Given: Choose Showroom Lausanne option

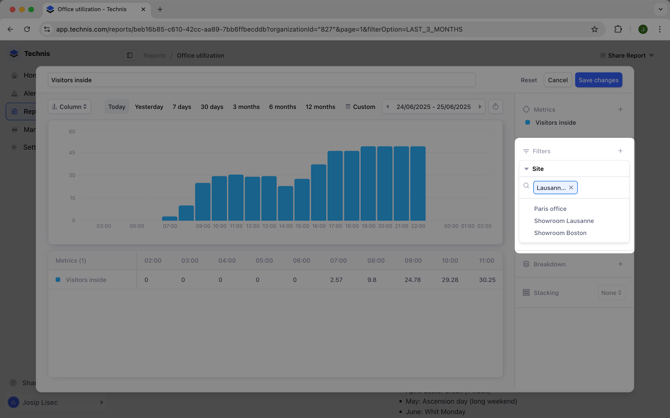Looking at the screenshot, I should [x=563, y=221].
